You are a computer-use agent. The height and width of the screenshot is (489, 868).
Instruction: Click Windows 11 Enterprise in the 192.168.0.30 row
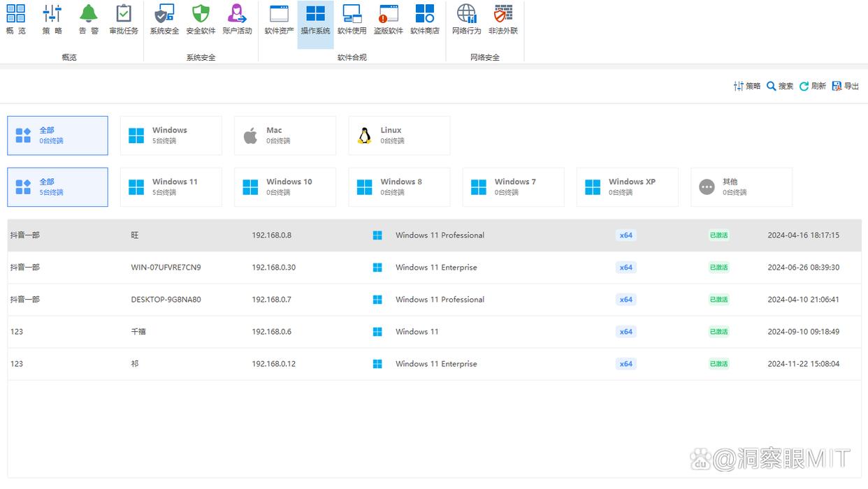tap(436, 268)
